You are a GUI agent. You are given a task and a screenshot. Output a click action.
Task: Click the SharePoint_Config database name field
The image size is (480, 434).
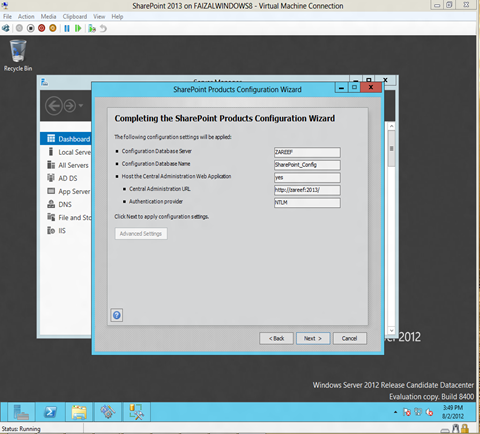(307, 165)
